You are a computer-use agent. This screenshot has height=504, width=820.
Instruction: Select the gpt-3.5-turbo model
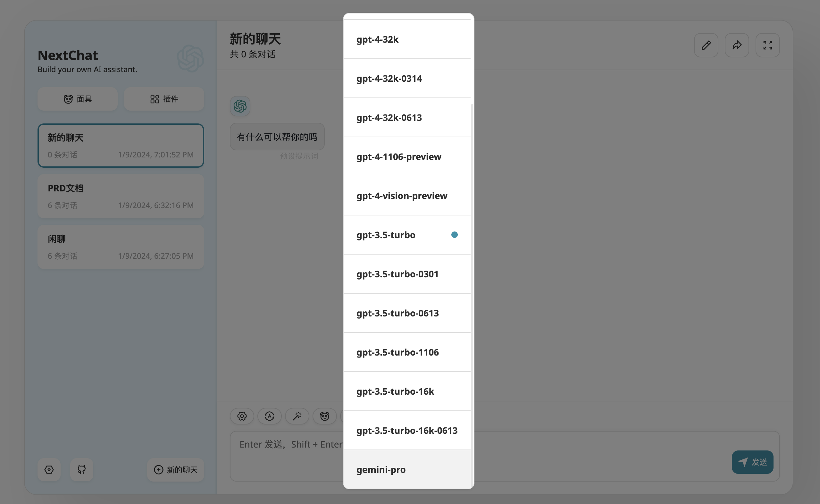[x=407, y=235]
